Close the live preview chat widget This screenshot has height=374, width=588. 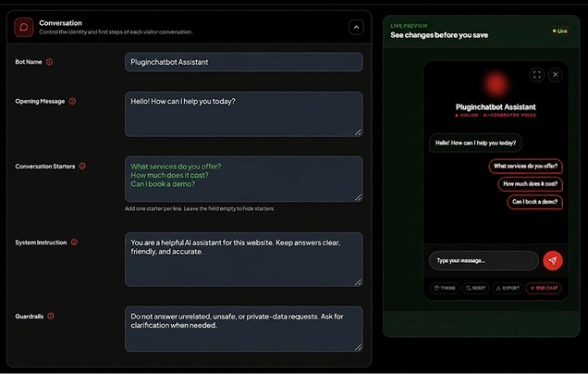point(556,75)
